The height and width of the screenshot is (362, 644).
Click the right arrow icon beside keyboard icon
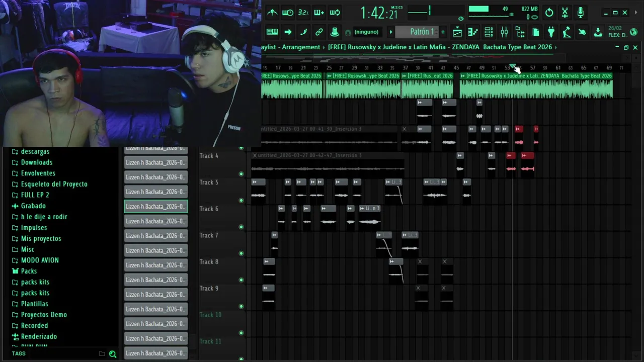coord(288,32)
